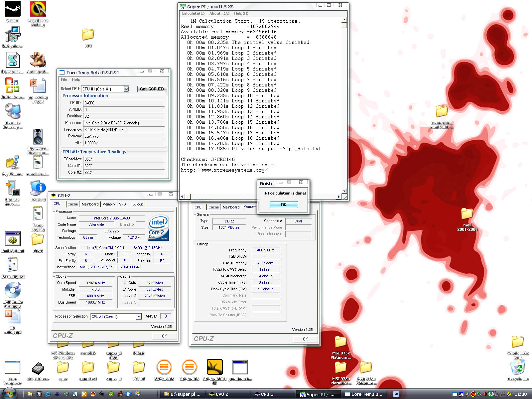Open the About menu in Super PI
532x399 pixels.
pyautogui.click(x=219, y=13)
